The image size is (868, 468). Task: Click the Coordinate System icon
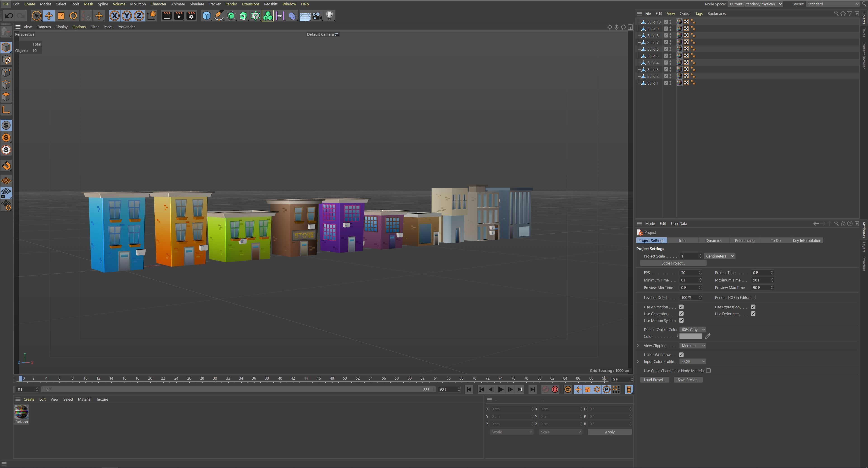pyautogui.click(x=152, y=16)
